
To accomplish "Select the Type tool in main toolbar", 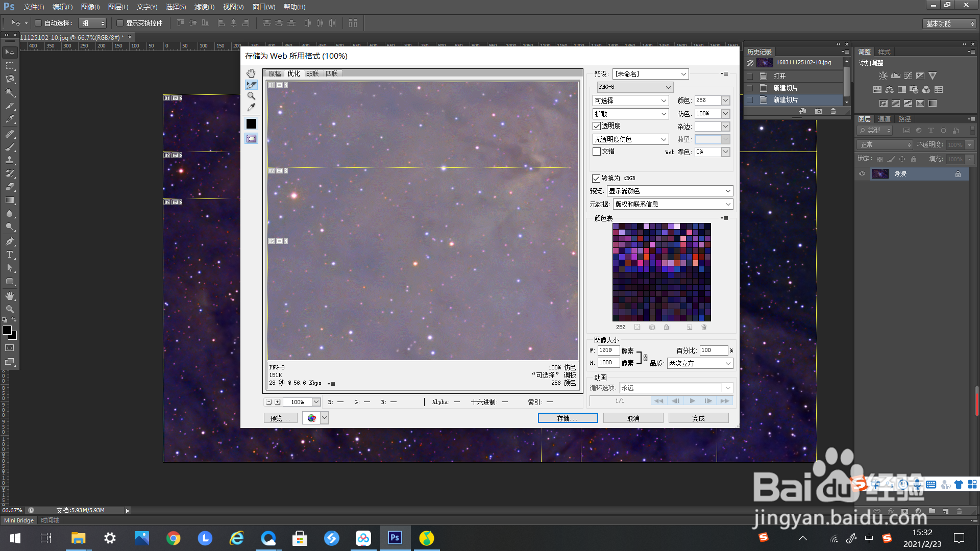I will pos(9,255).
